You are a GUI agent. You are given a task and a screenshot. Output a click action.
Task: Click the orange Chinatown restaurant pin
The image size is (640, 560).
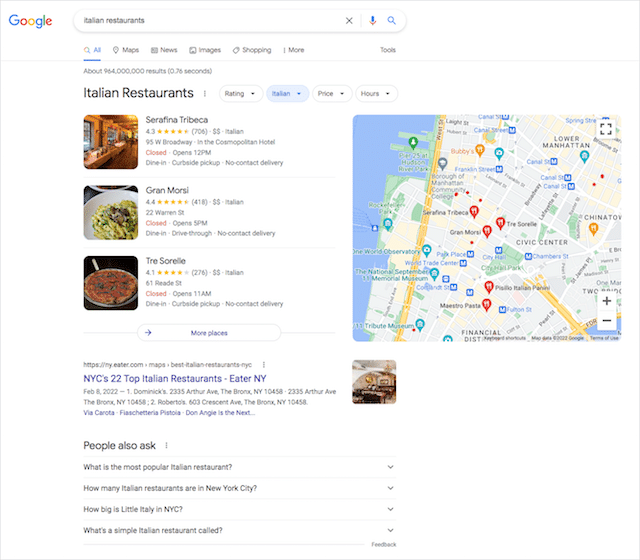coord(593,229)
